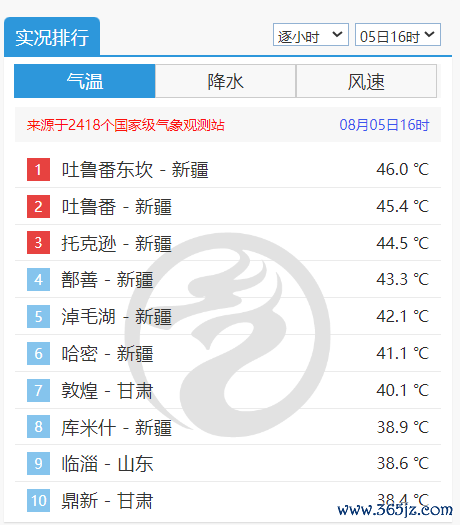Click the rank 10 blue badge
Image resolution: width=460 pixels, height=525 pixels.
tap(39, 500)
